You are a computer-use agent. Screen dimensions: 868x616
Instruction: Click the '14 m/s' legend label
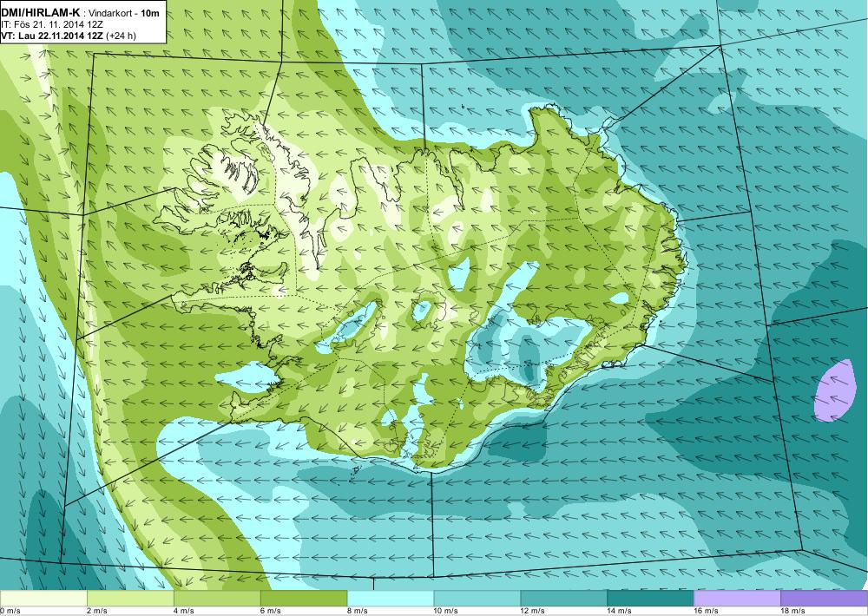pyautogui.click(x=620, y=611)
